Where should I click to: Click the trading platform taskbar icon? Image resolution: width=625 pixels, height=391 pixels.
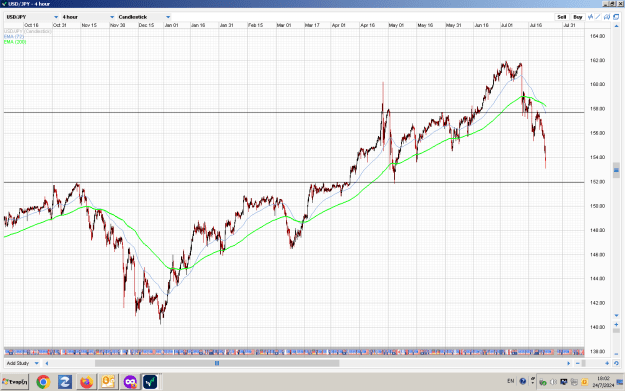tap(150, 382)
